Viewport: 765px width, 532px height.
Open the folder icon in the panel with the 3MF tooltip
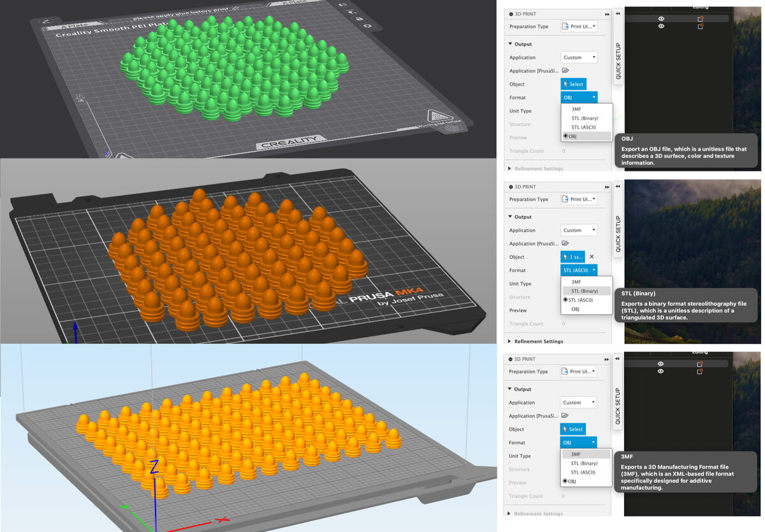pos(565,415)
